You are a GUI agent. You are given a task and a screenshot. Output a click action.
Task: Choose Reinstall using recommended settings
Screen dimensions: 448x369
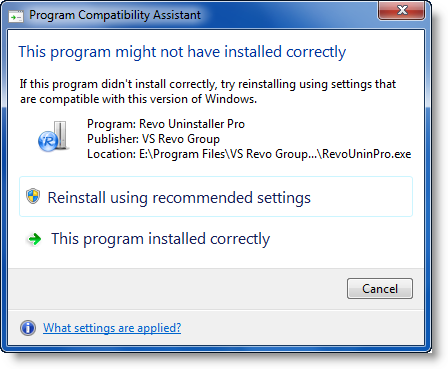pyautogui.click(x=216, y=197)
